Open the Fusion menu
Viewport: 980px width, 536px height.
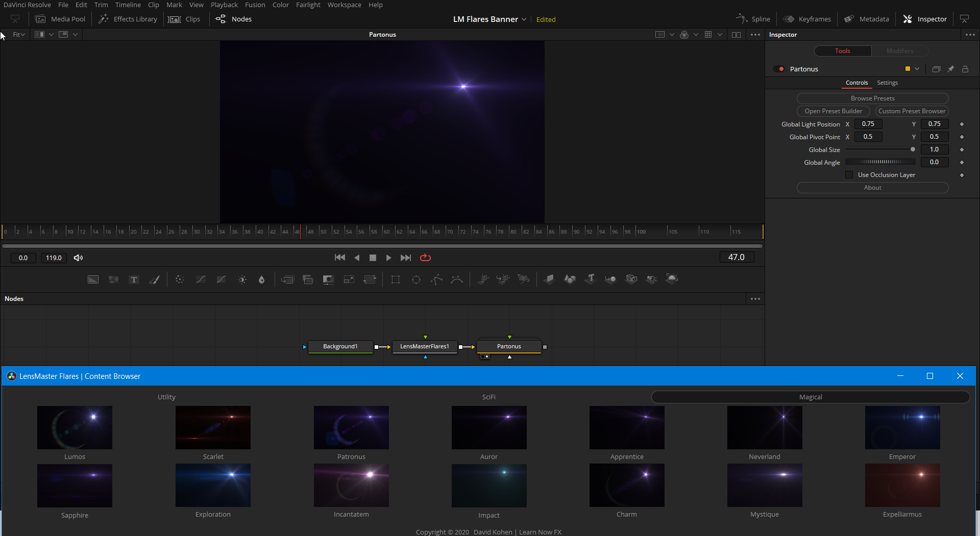pos(255,5)
